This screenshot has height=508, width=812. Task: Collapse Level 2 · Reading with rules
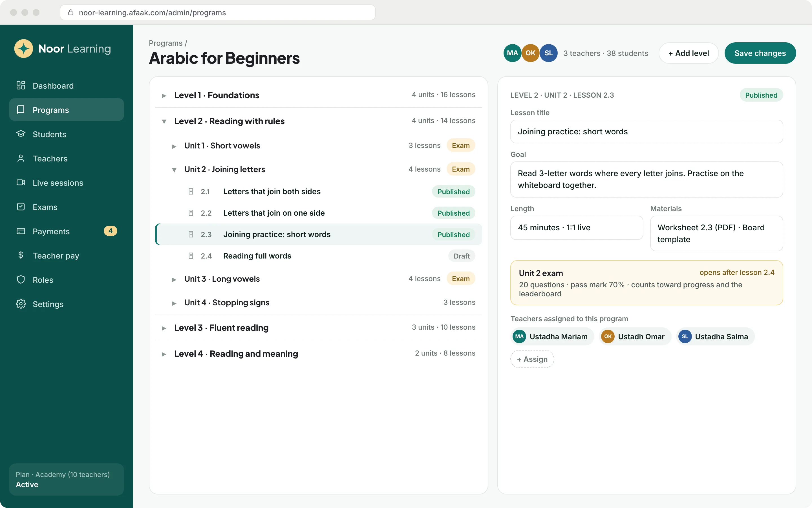pos(164,122)
